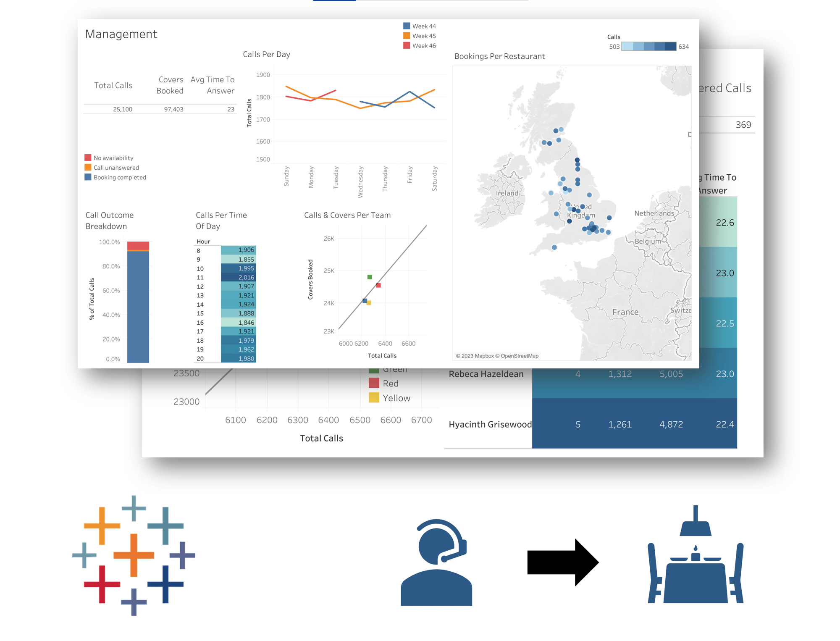840x641 pixels.
Task: Click 22.4 avg time in Hyacinth Grisewood row
Action: (724, 424)
